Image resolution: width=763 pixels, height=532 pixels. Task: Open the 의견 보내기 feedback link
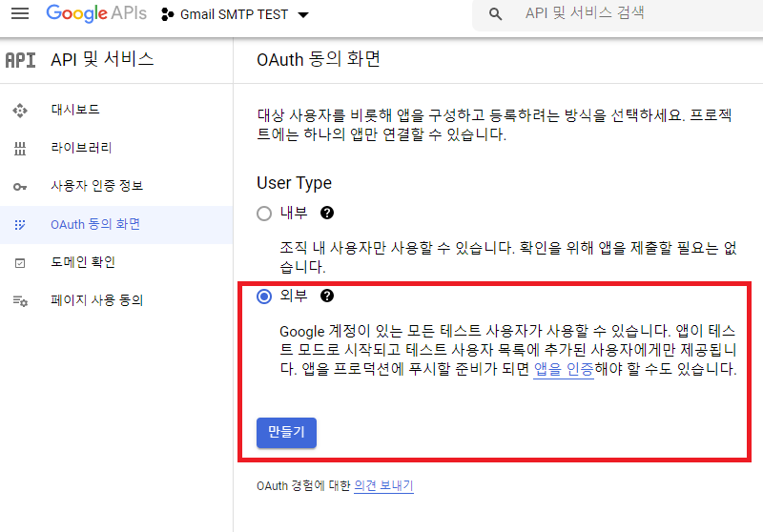383,486
